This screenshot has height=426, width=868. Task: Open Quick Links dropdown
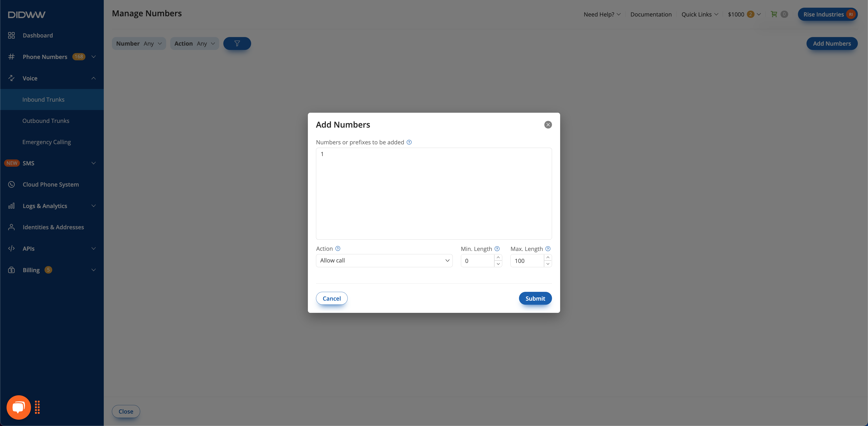(700, 14)
